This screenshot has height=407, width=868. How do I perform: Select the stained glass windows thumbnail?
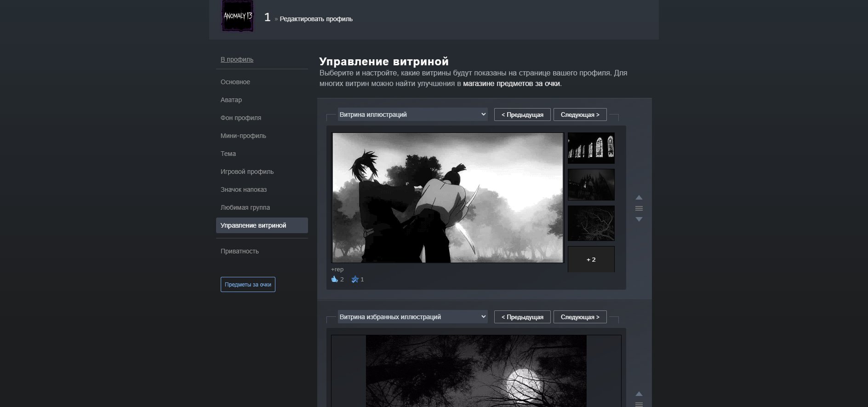pos(591,148)
